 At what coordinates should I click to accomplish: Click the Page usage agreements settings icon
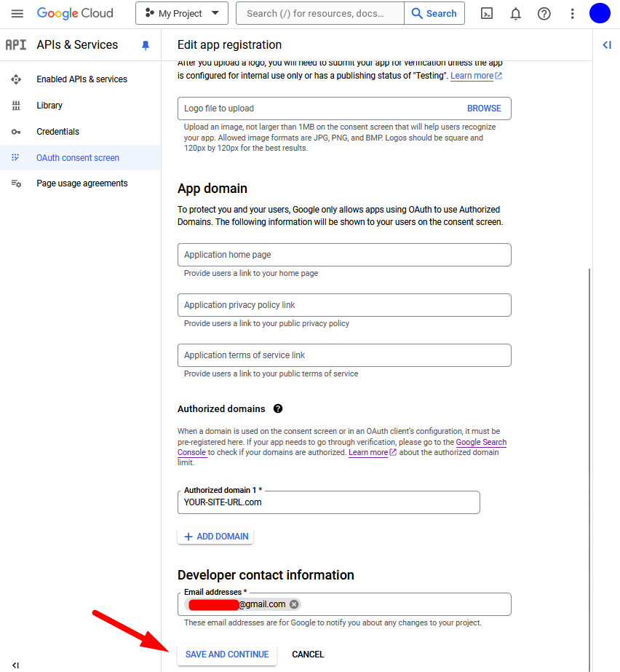coord(16,183)
